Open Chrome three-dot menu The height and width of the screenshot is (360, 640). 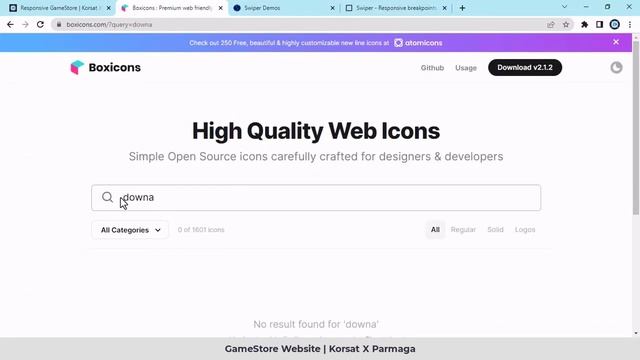(630, 24)
